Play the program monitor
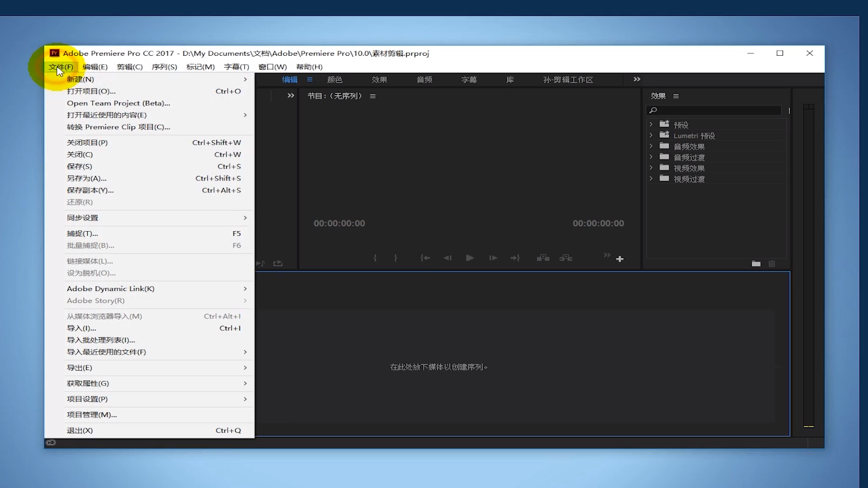 [470, 258]
